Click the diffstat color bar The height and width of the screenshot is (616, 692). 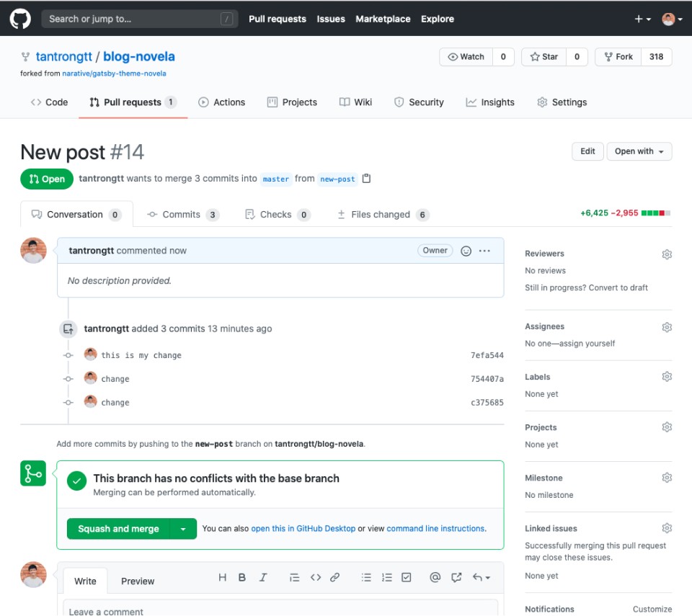[x=656, y=213]
